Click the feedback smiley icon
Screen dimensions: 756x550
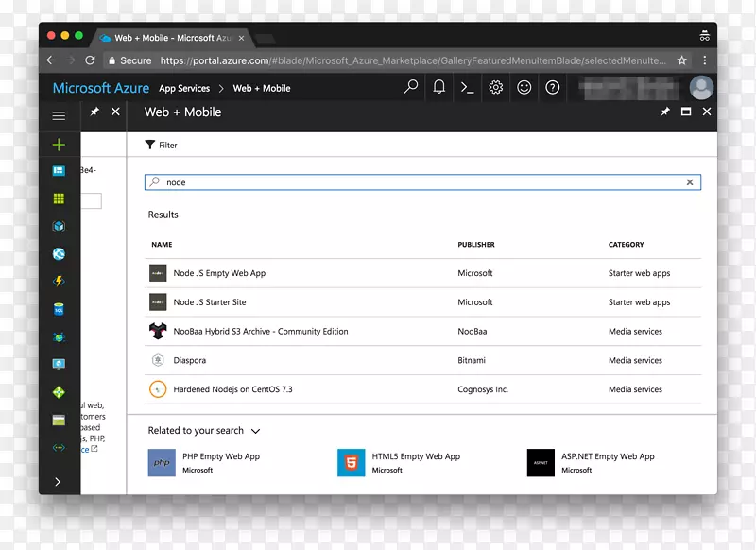click(524, 88)
